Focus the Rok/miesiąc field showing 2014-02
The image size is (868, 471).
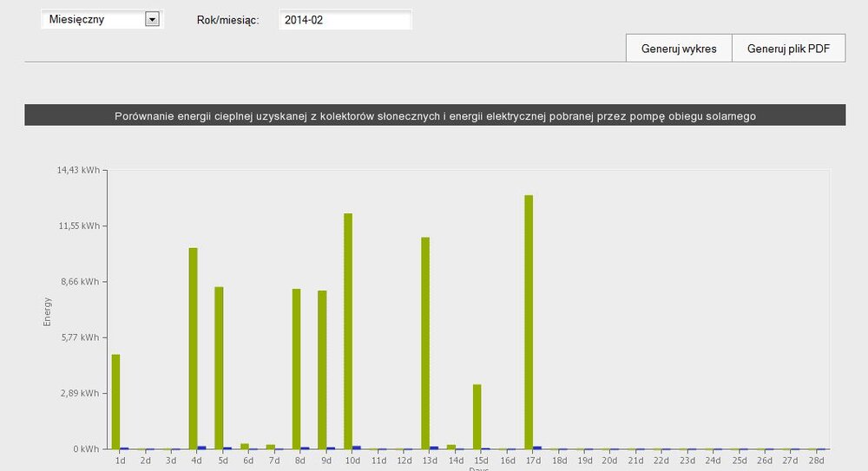pos(345,19)
